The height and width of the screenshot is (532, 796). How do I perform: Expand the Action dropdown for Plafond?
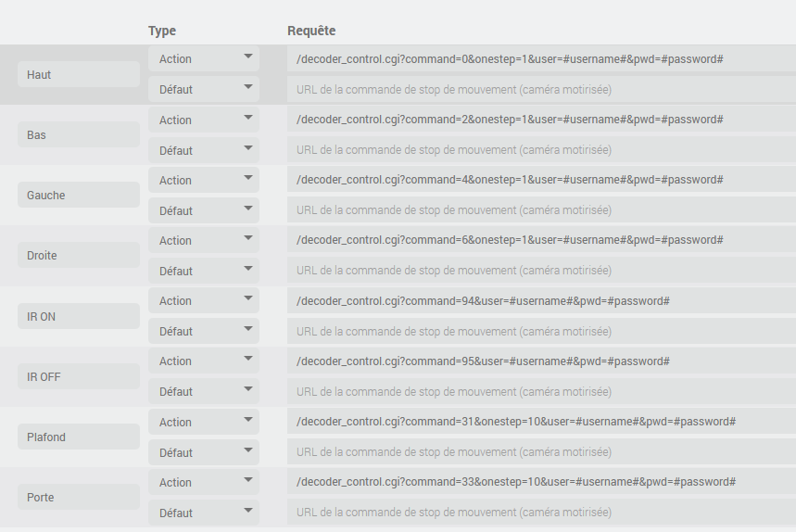tap(204, 422)
